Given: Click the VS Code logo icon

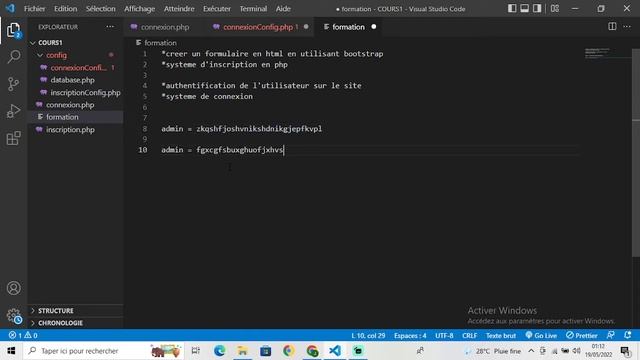Looking at the screenshot, I should tap(10, 8).
